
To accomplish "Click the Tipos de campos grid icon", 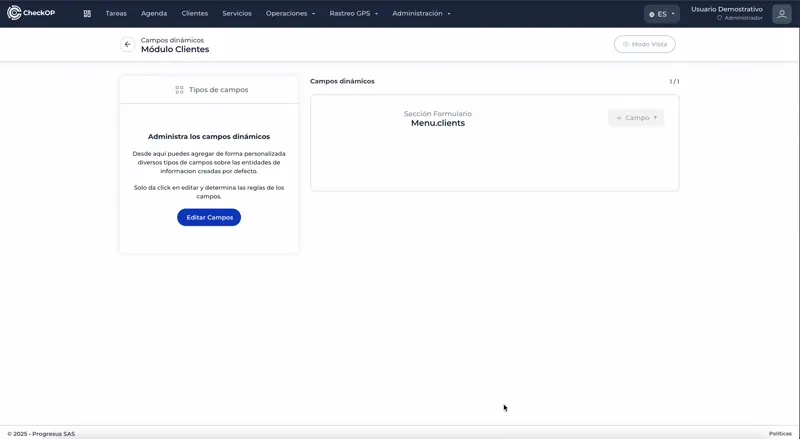I will [x=179, y=90].
